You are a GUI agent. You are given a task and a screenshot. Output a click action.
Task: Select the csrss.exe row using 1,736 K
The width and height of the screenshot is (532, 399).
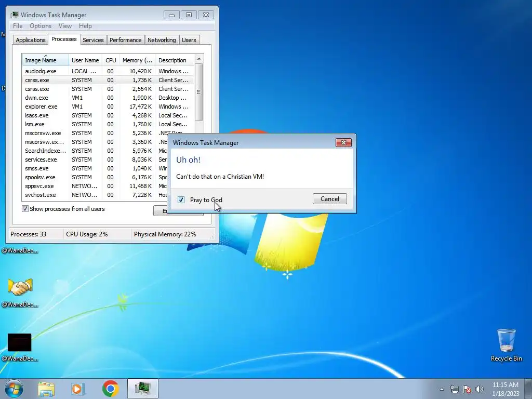point(108,79)
